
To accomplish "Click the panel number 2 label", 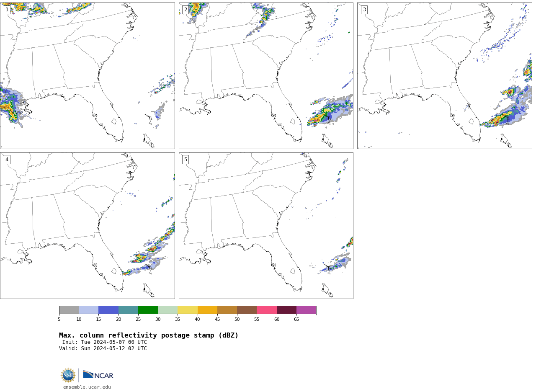I will 186,10.
